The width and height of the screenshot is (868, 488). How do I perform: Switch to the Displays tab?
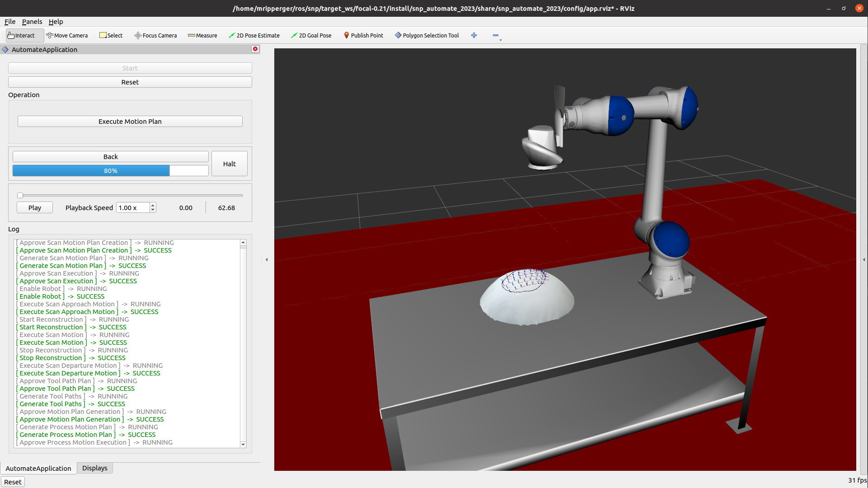coord(94,468)
